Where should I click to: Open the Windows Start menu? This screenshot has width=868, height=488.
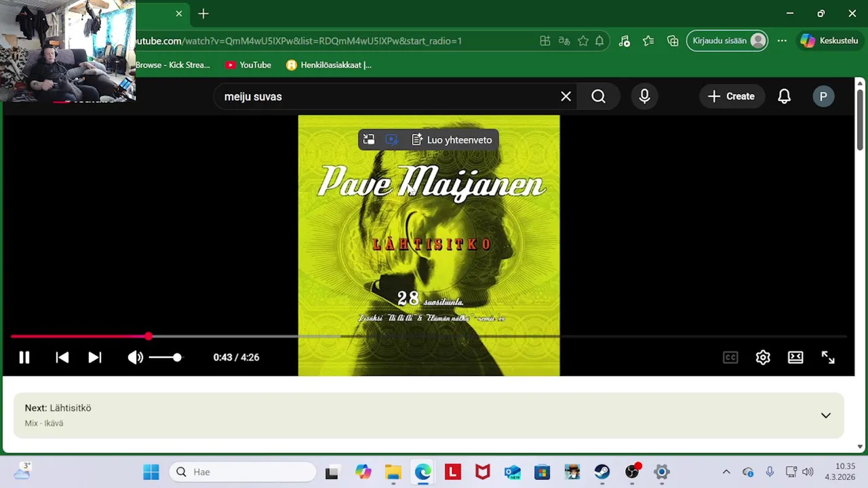pyautogui.click(x=151, y=472)
